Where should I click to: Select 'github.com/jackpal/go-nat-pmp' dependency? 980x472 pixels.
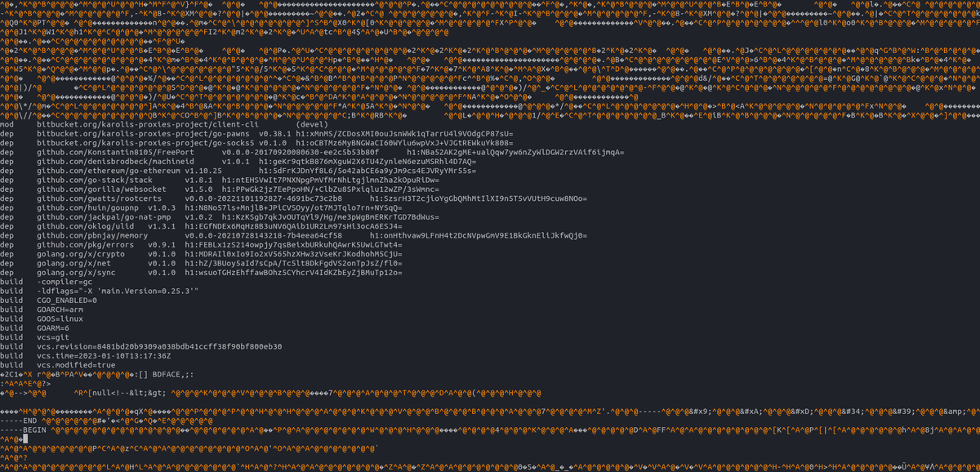click(x=104, y=216)
